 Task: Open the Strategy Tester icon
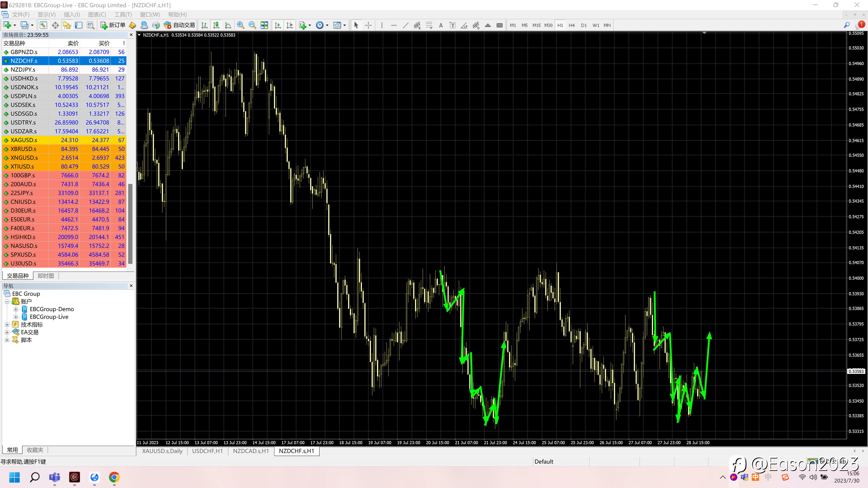tap(91, 25)
